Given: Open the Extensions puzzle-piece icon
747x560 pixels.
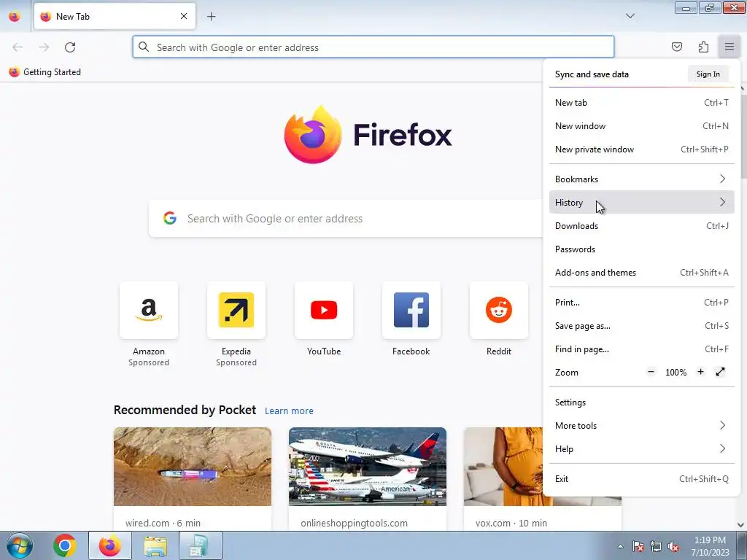Looking at the screenshot, I should point(703,47).
